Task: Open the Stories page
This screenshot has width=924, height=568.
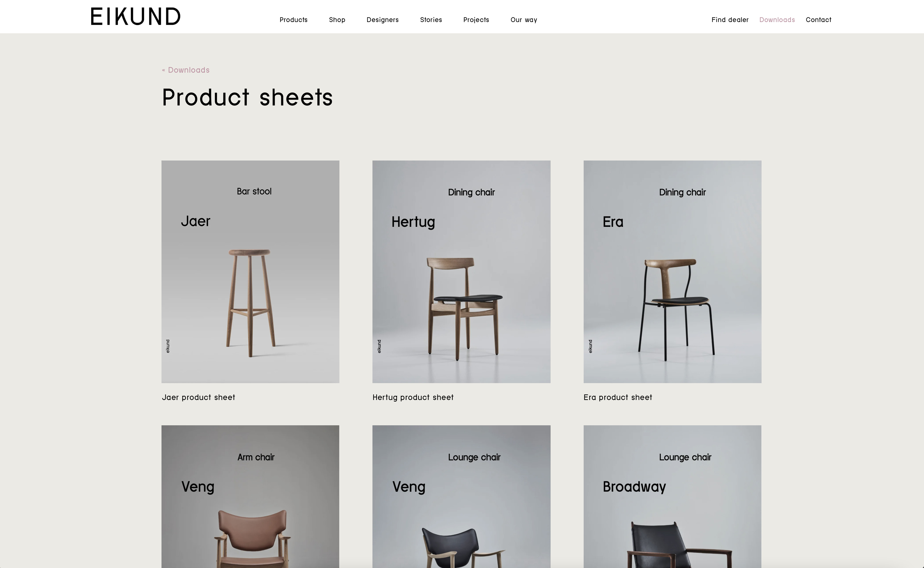Action: [431, 19]
